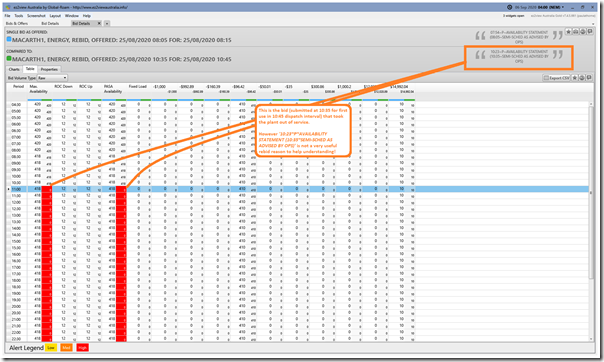
Task: Click the print icon in the bid header
Action: point(575,32)
